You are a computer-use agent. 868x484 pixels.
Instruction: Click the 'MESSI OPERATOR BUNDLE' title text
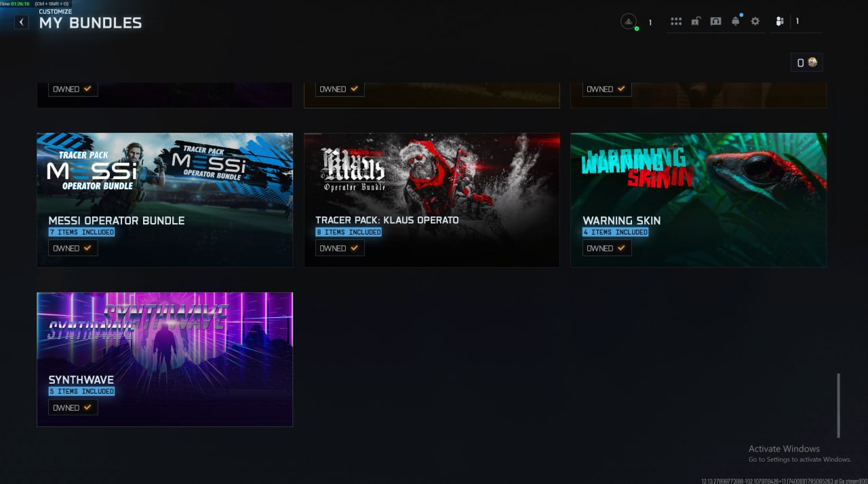tap(117, 220)
